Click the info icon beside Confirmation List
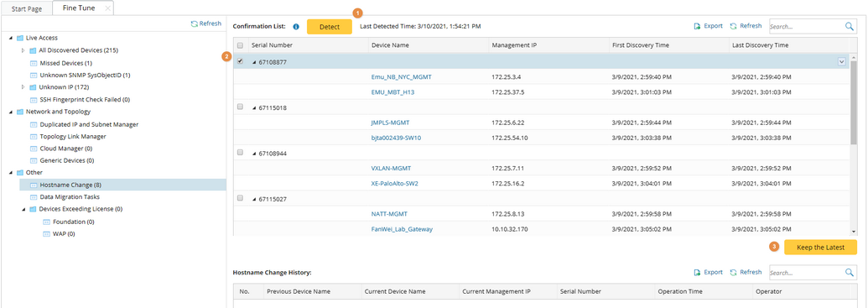 [x=296, y=27]
